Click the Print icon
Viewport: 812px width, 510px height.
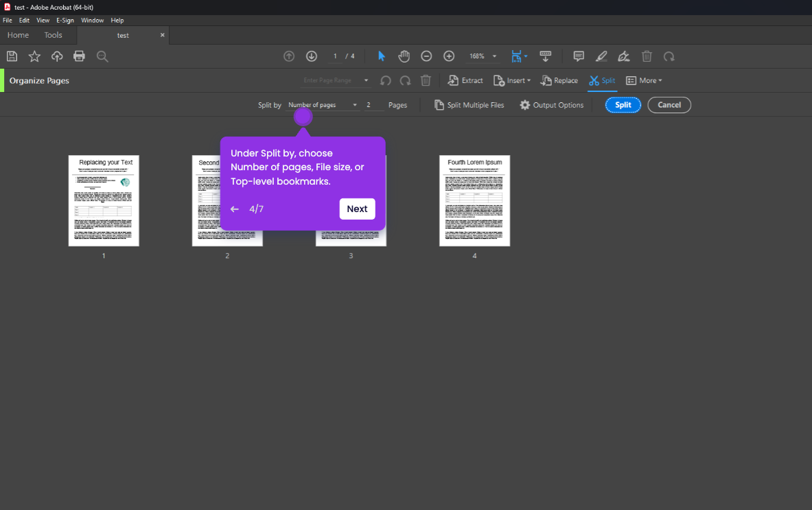click(79, 56)
